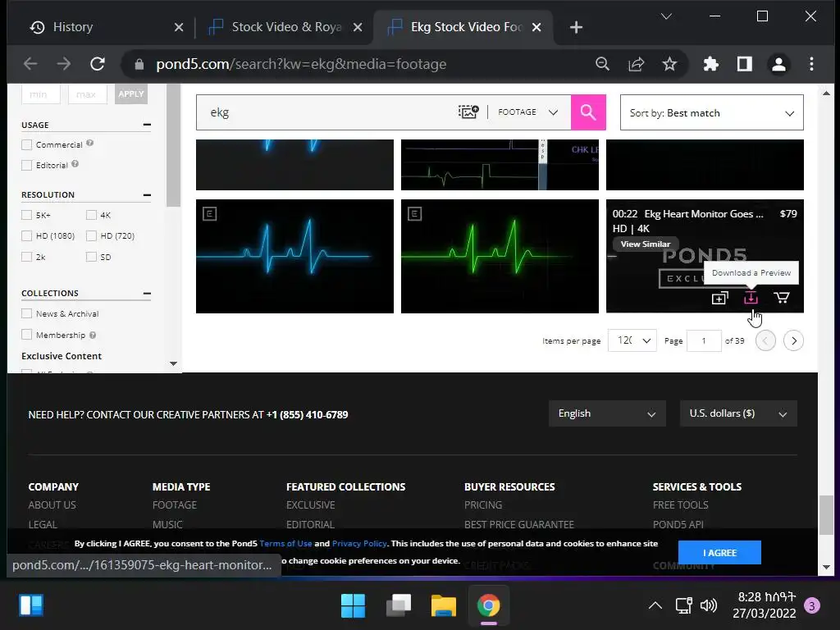Collapse the RESOLUTION filter section
Image resolution: width=840 pixels, height=630 pixels.
pos(147,195)
